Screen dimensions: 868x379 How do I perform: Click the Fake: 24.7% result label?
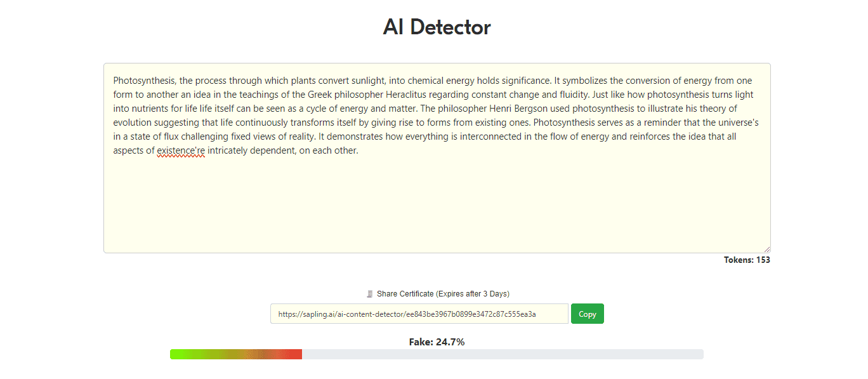click(437, 342)
